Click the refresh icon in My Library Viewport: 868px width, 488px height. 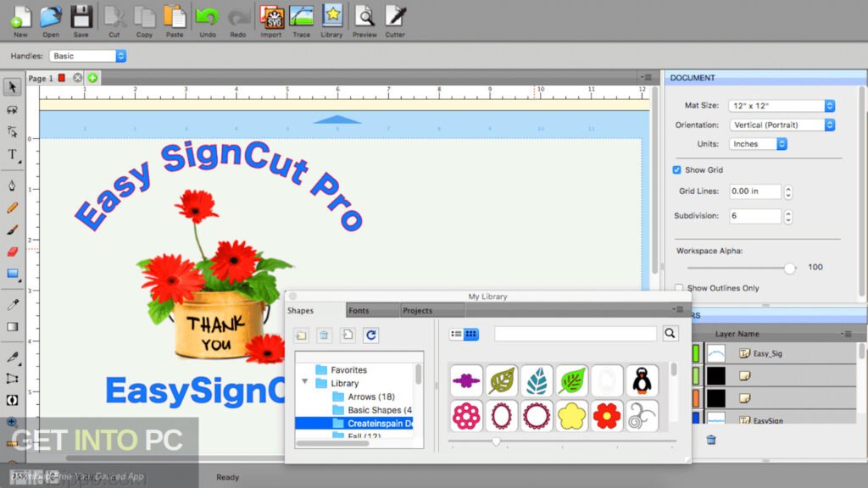(x=371, y=335)
